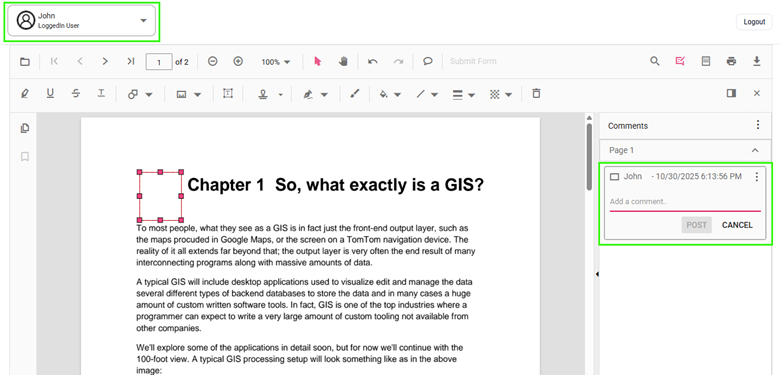Click the comment timestamp "10/30/2025 6:13:56 PM"
The image size is (780, 375).
698,177
